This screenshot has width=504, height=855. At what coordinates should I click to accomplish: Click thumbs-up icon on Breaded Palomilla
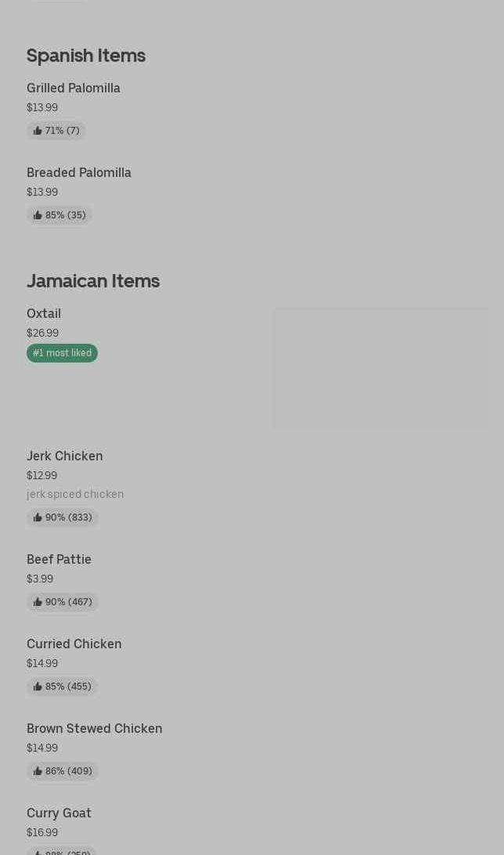[x=38, y=215]
